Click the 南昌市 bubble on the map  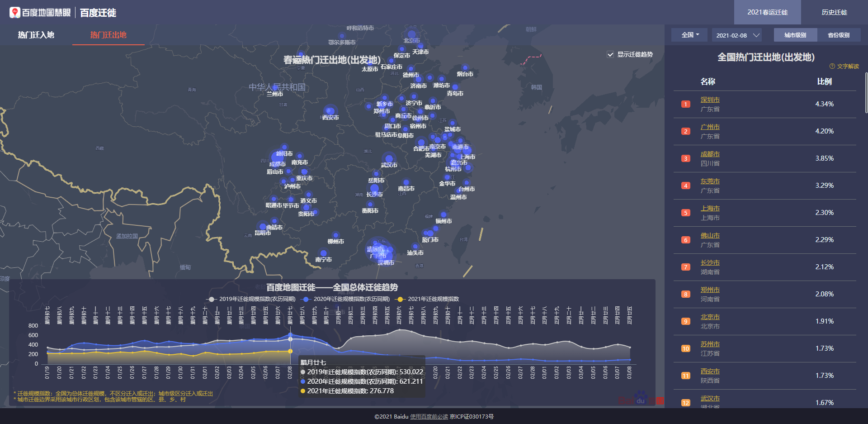click(x=406, y=182)
